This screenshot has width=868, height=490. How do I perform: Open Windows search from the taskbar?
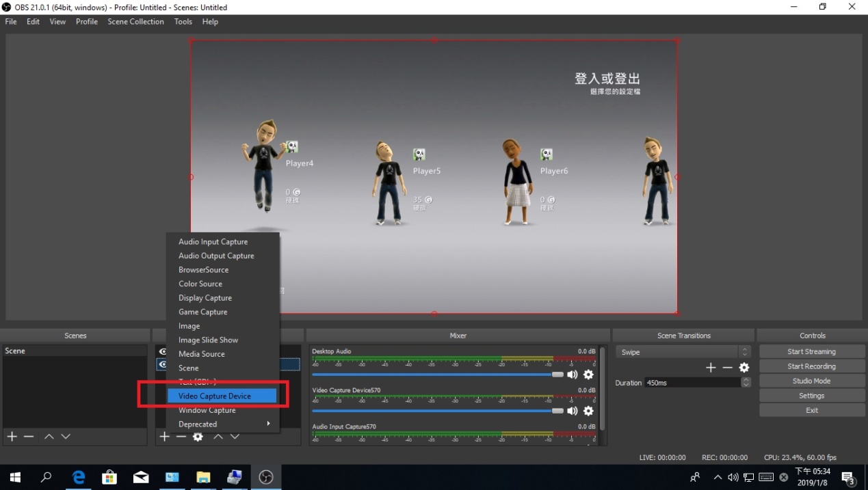47,477
